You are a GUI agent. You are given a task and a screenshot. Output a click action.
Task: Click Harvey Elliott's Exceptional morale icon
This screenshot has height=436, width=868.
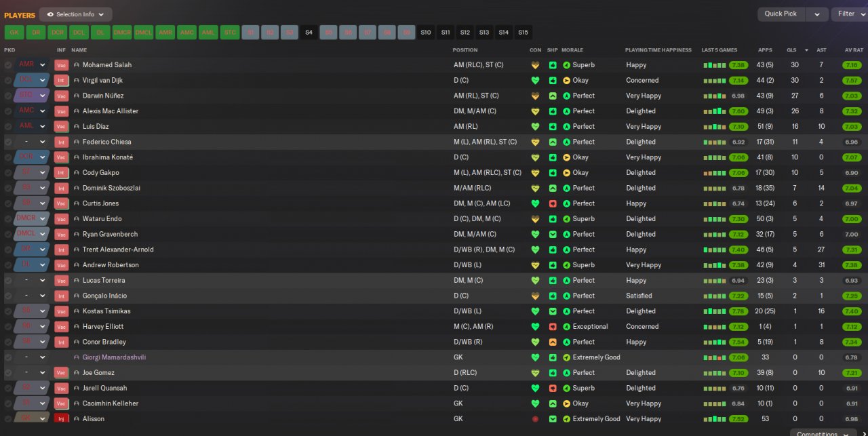(x=566, y=327)
